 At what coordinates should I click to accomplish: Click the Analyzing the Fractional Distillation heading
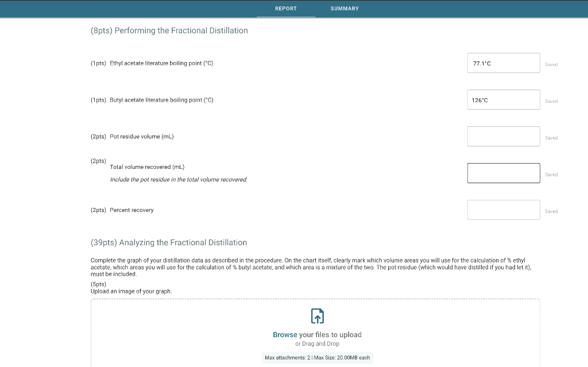coord(168,242)
